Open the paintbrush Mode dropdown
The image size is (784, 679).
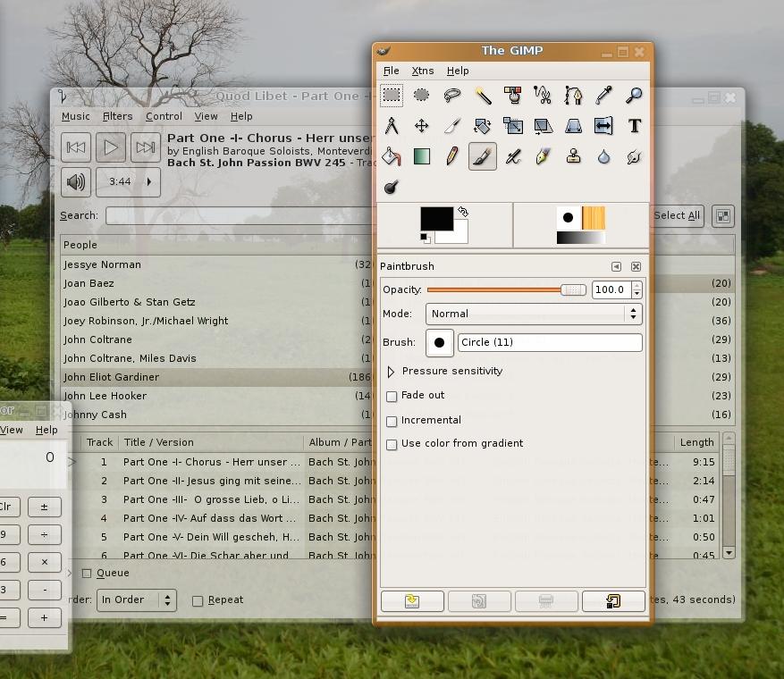(534, 314)
